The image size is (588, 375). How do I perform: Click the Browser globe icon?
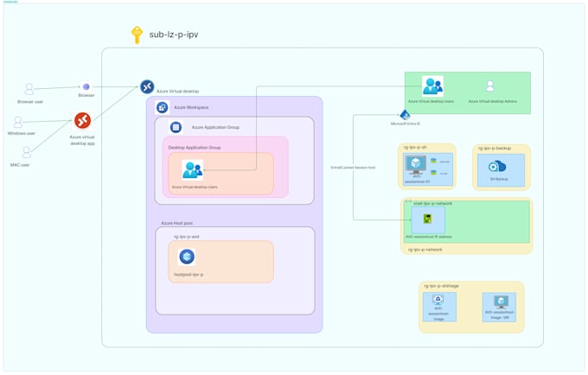86,87
